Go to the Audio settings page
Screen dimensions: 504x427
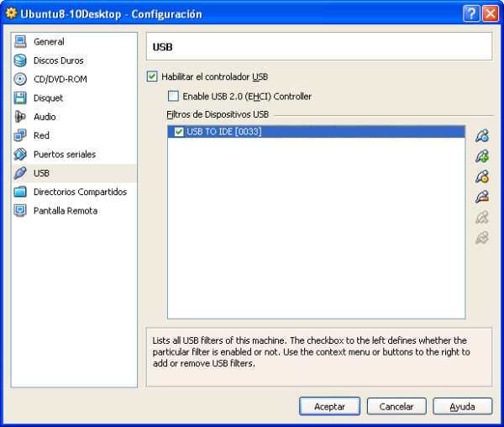coord(45,117)
